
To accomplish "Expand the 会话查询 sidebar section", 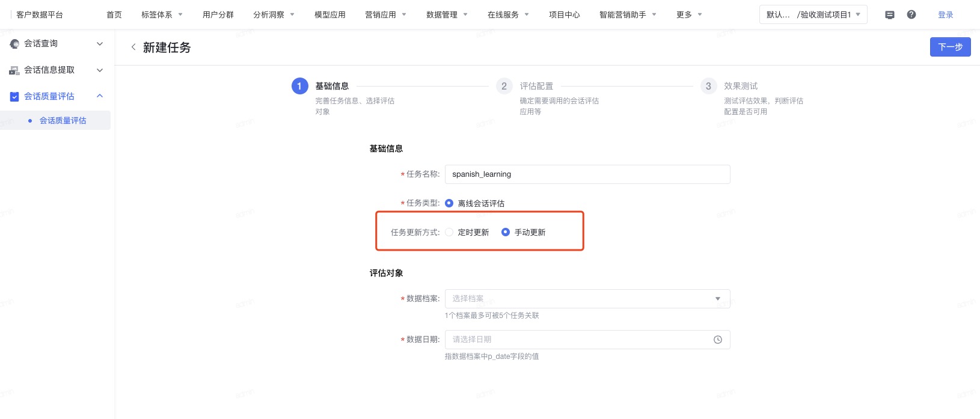I will point(100,44).
